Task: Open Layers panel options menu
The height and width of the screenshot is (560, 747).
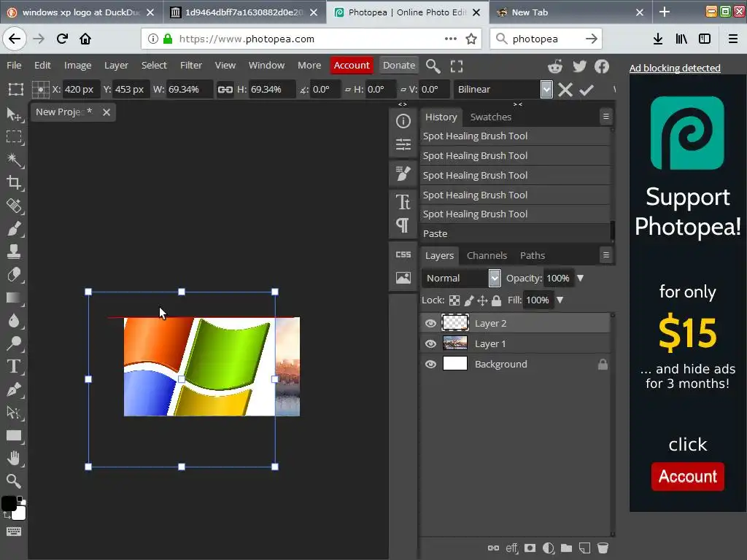Action: point(606,255)
